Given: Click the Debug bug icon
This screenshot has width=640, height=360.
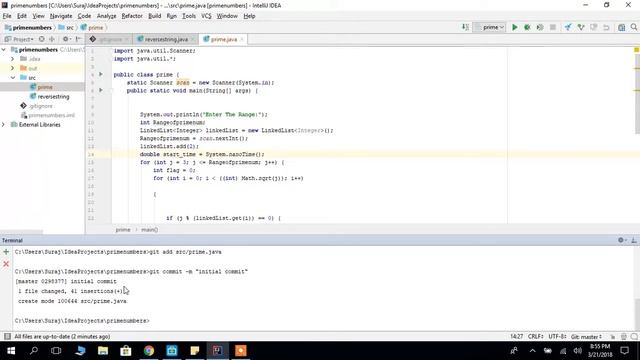Looking at the screenshot, I should 527,27.
